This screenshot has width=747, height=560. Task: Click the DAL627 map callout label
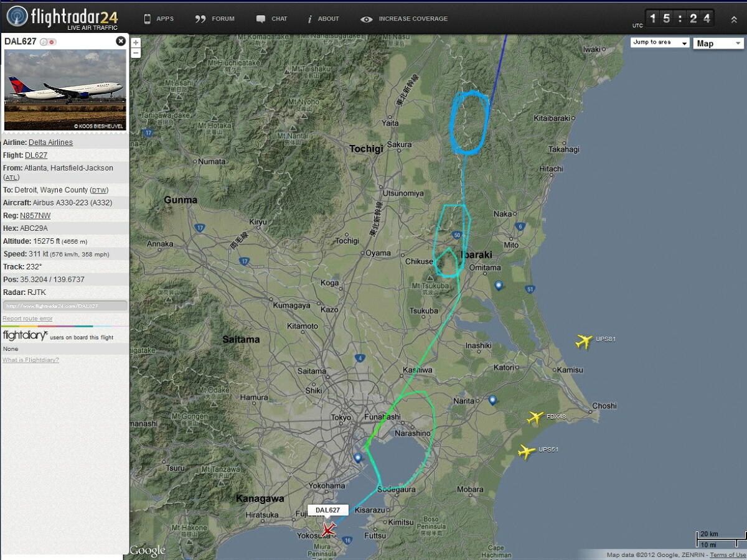click(x=328, y=510)
